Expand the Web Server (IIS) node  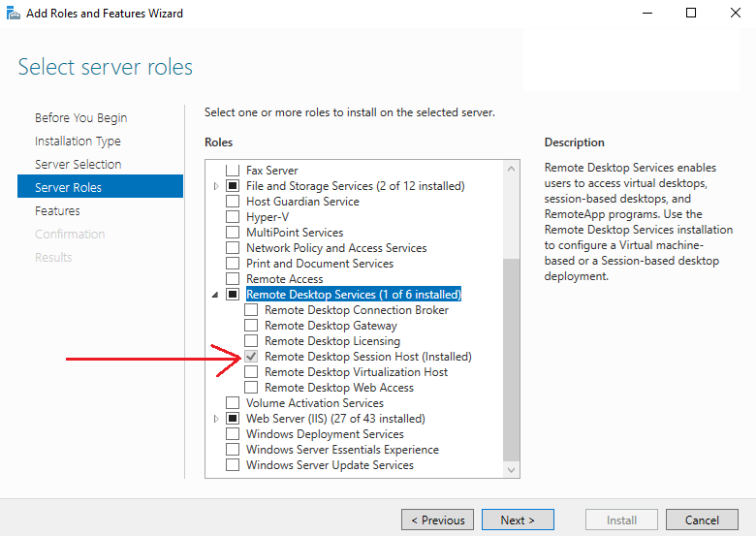tap(215, 419)
